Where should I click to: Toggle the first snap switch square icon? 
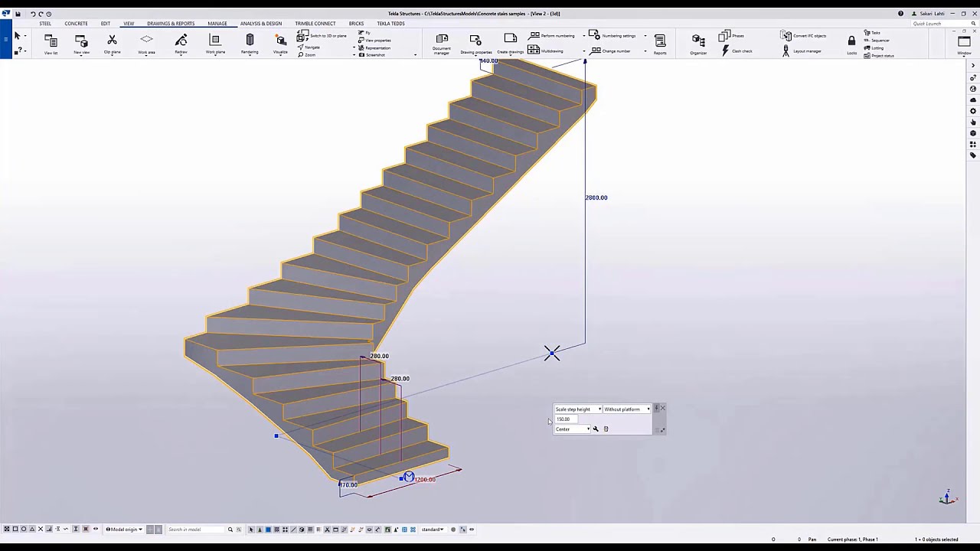pyautogui.click(x=7, y=530)
